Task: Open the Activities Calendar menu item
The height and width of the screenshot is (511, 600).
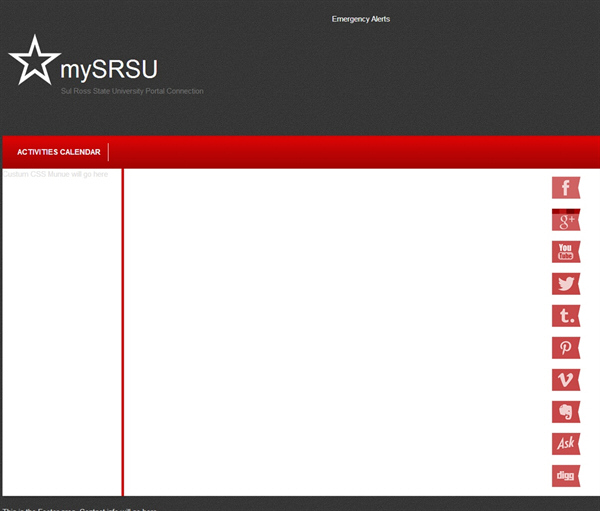Action: click(59, 152)
